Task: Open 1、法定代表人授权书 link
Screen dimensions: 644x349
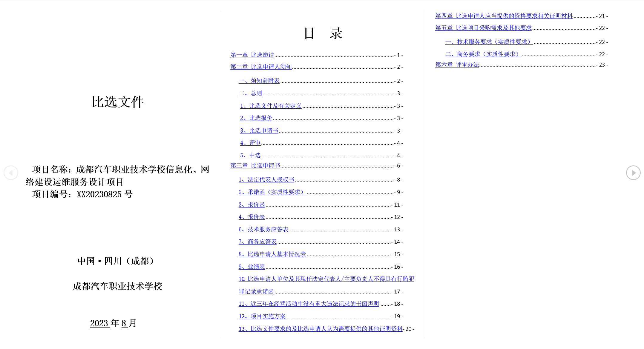Action: [x=266, y=179]
